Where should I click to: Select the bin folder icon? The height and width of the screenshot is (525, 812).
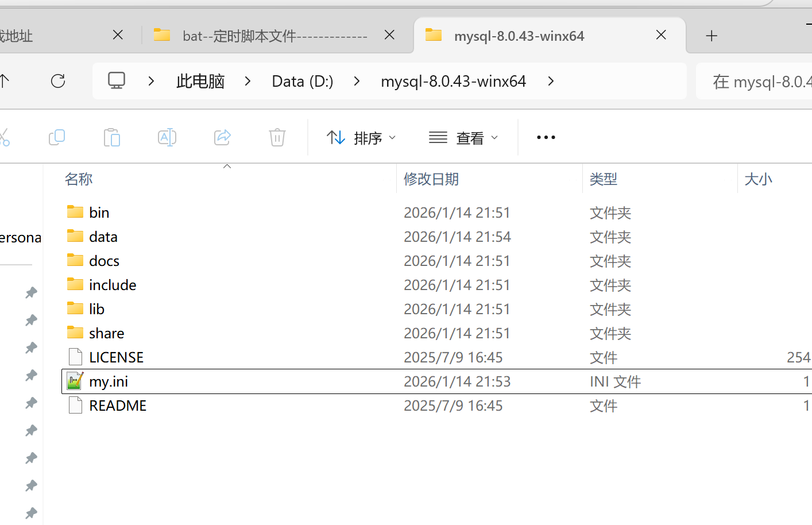75,212
